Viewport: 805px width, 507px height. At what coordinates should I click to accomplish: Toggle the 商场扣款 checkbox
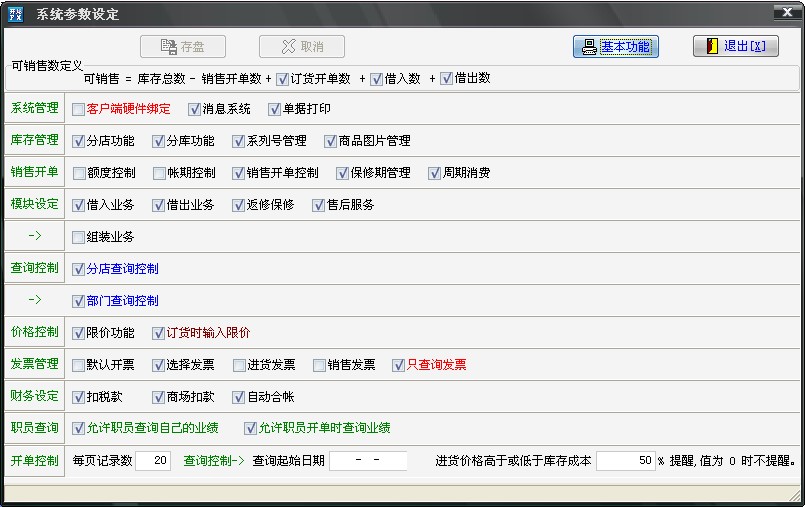[158, 397]
